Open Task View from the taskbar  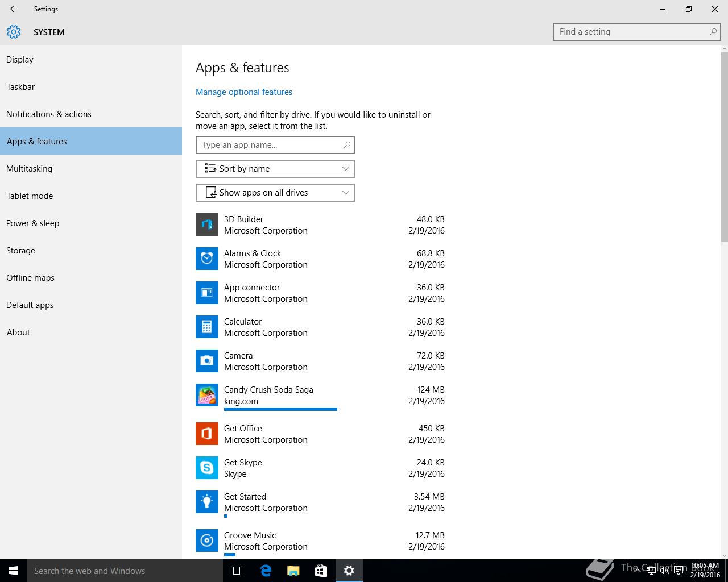point(237,571)
